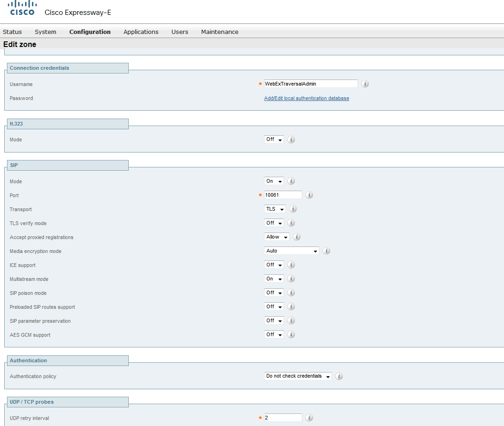Open info icon for TLS verify mode
The width and height of the screenshot is (504, 426).
(x=291, y=223)
